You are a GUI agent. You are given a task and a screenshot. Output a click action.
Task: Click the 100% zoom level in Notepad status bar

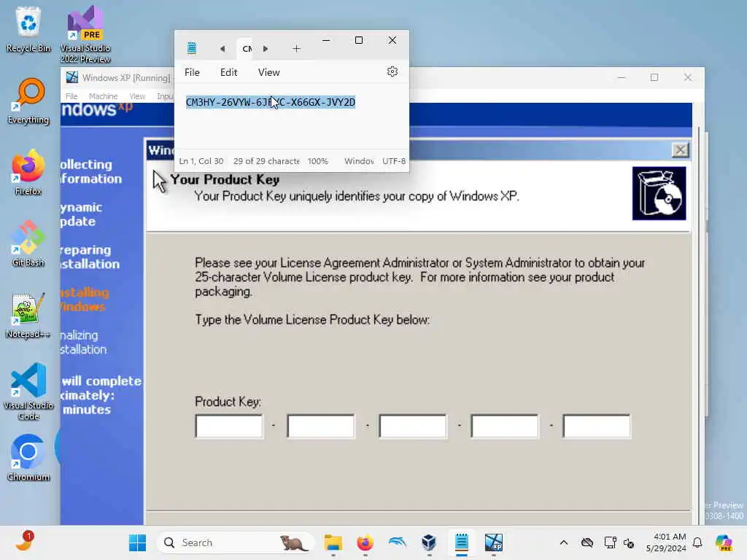(x=318, y=161)
